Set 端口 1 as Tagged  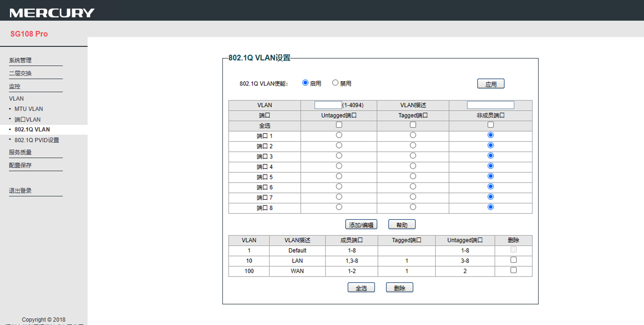[x=413, y=135]
